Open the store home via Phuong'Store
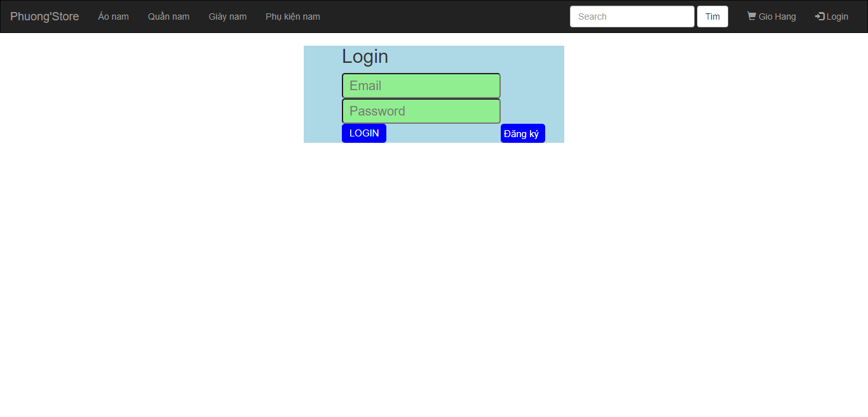Viewport: 868px width, 417px height. (x=44, y=16)
